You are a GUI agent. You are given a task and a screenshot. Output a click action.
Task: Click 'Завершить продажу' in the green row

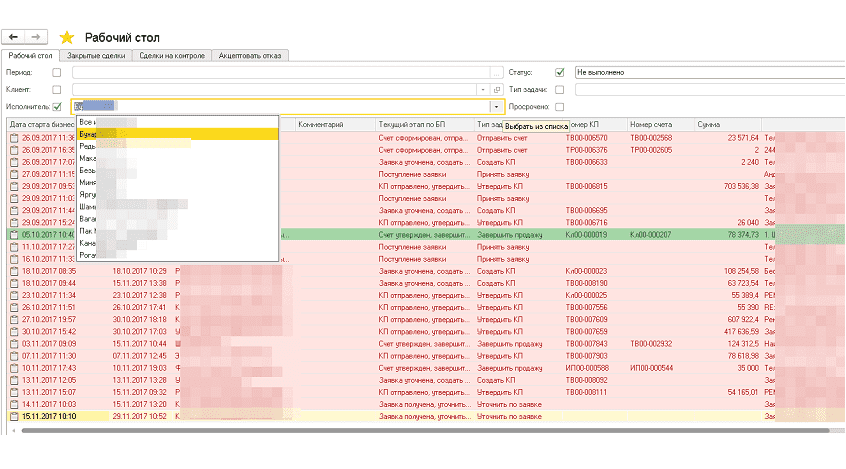509,235
